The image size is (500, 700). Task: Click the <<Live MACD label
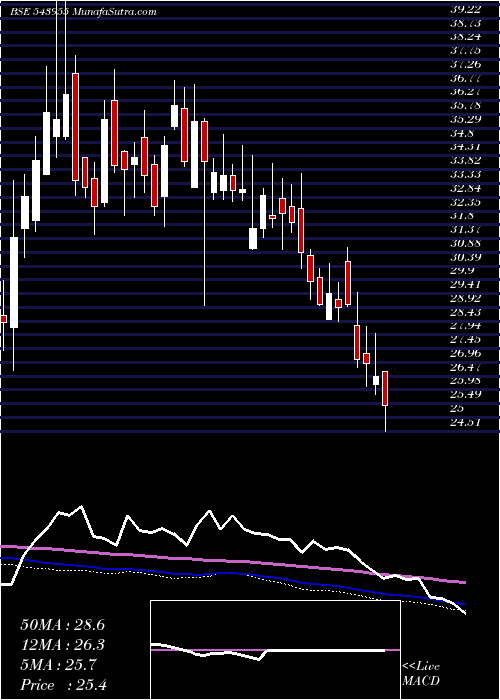click(421, 674)
